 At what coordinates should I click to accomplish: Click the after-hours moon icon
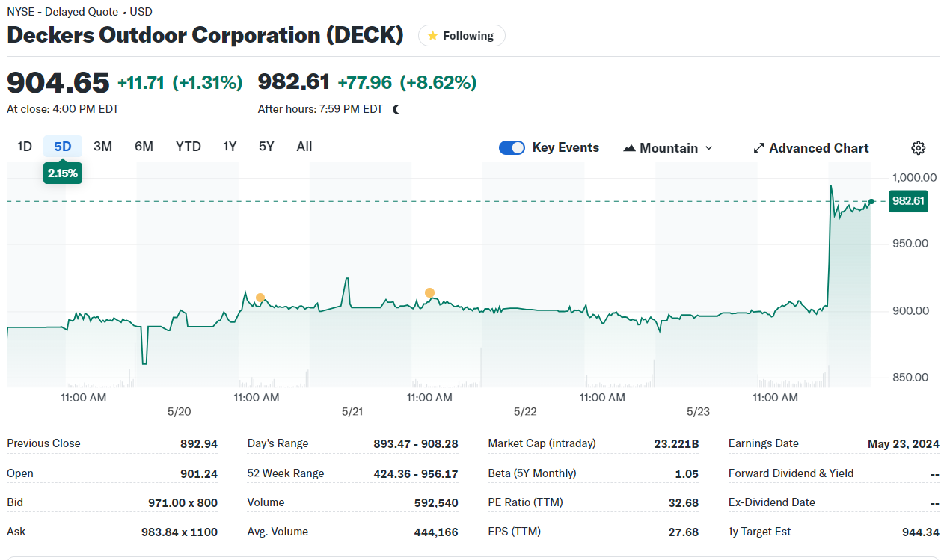[396, 109]
